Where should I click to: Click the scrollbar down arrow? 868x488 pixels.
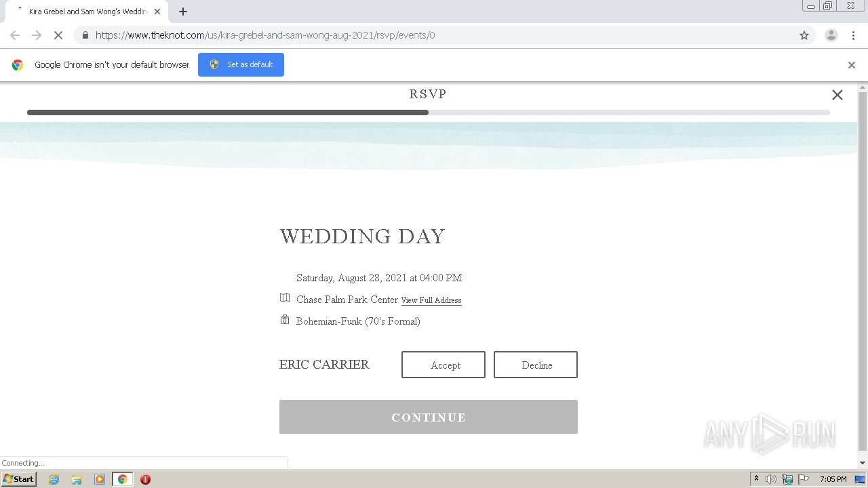(863, 463)
